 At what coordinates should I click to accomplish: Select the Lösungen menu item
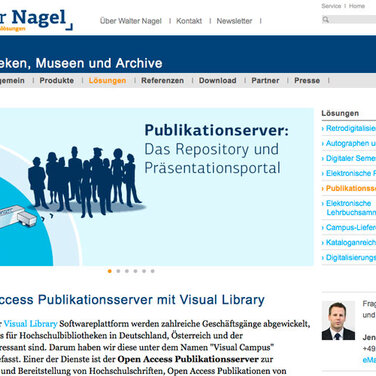(107, 81)
